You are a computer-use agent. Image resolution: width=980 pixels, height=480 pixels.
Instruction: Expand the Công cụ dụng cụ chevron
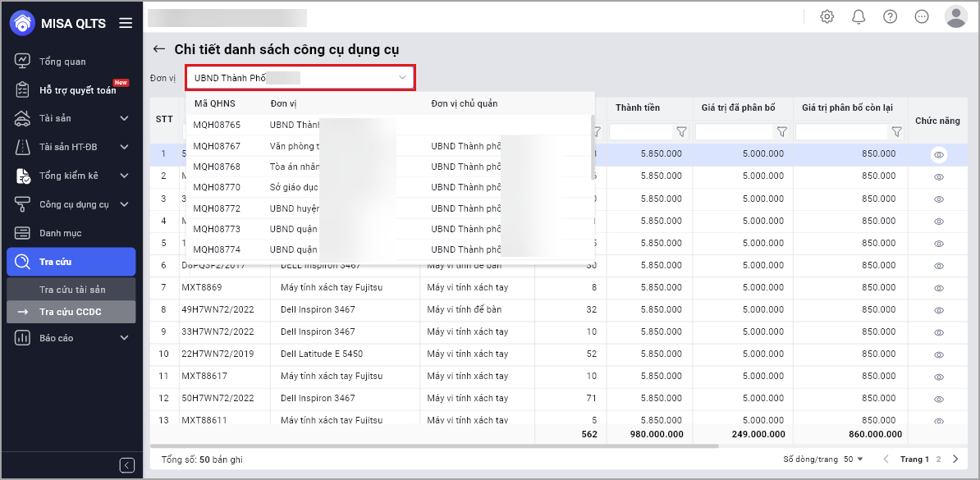[x=124, y=204]
